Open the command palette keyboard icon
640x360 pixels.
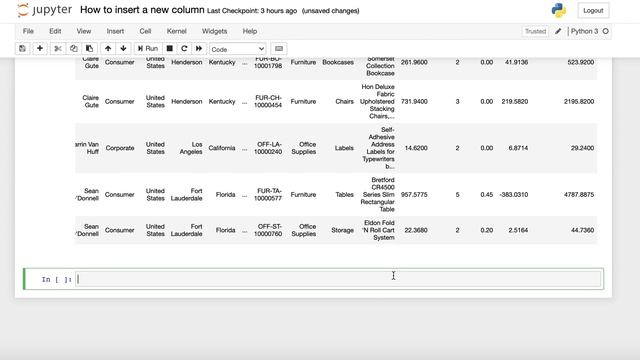point(279,49)
